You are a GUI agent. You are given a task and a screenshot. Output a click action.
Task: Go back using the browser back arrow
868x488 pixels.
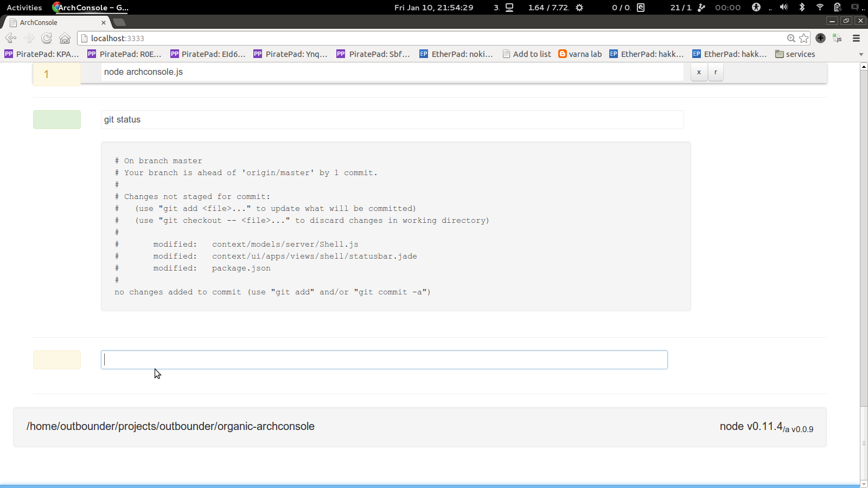[x=10, y=38]
